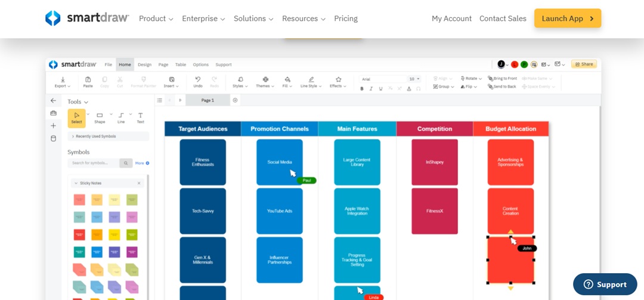Open the Support chat button
The image size is (644, 300).
[x=605, y=284]
